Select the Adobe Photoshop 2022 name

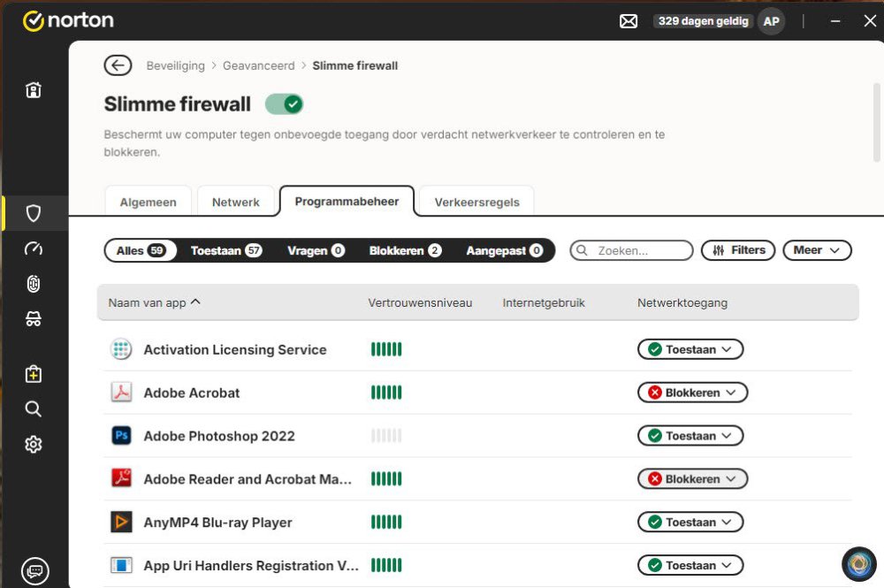[219, 436]
